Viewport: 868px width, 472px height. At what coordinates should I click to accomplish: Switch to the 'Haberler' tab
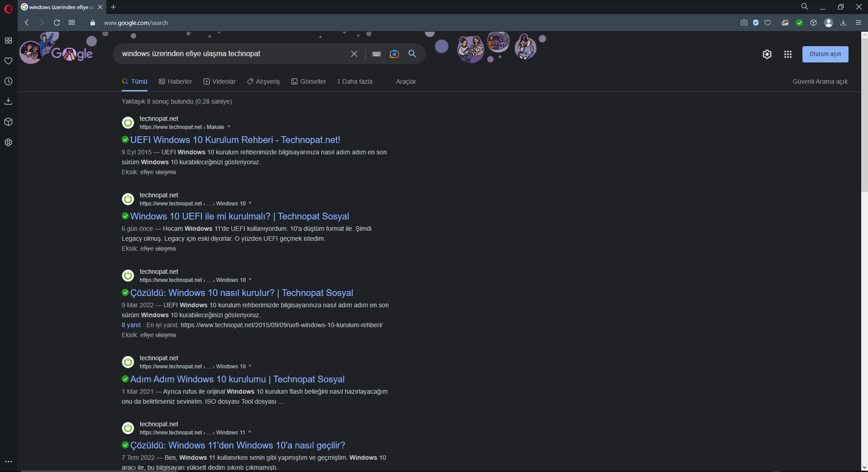tap(175, 81)
